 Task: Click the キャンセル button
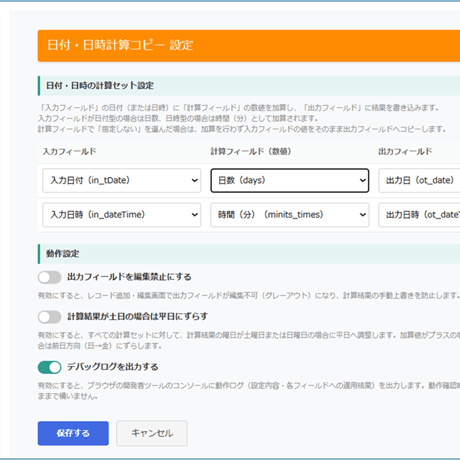coord(152,433)
